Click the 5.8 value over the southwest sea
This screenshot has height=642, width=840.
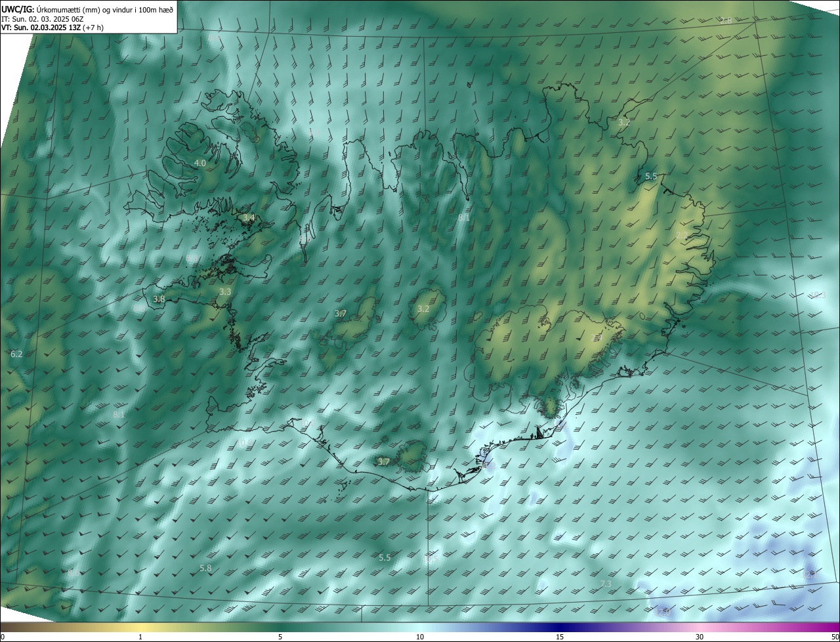click(205, 568)
